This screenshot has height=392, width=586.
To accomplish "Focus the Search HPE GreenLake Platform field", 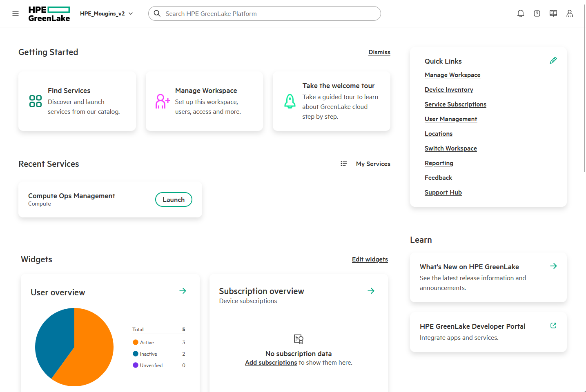I will click(270, 13).
